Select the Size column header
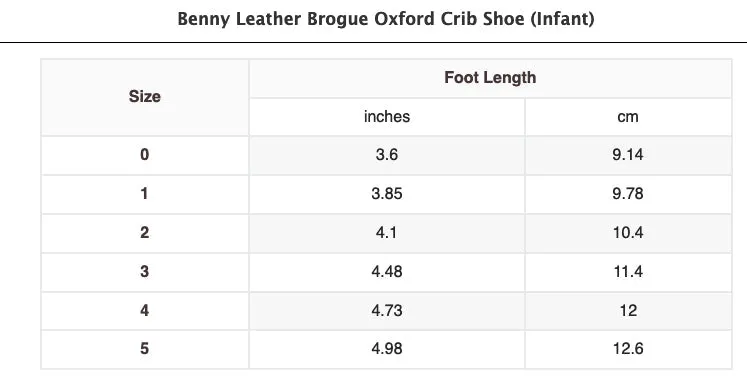Image resolution: width=747 pixels, height=392 pixels. pos(145,97)
